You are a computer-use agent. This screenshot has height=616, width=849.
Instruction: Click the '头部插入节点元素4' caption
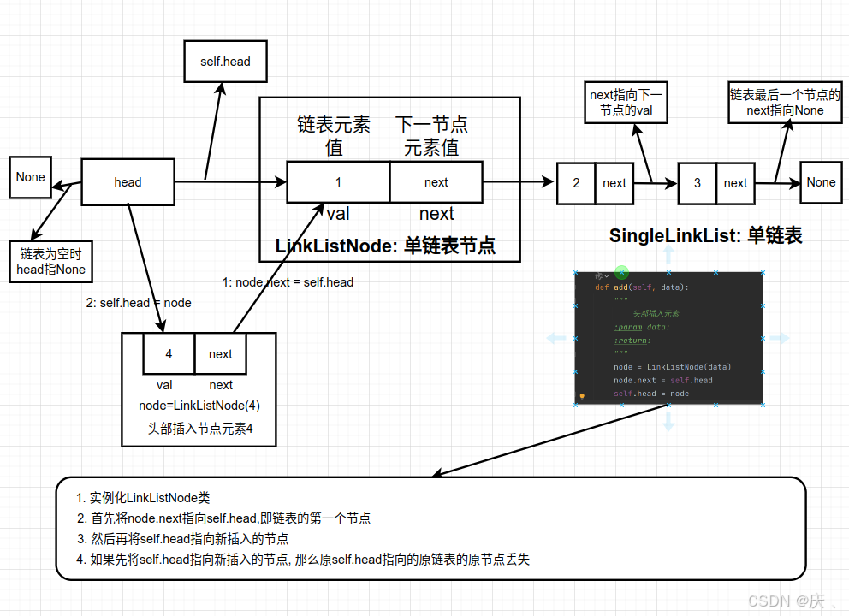click(200, 429)
